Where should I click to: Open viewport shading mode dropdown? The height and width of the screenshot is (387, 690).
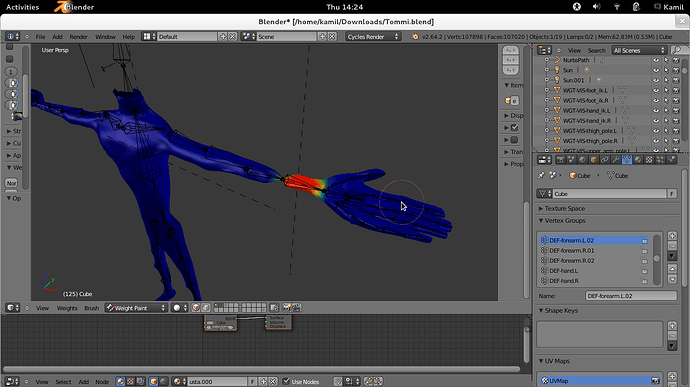[180, 308]
